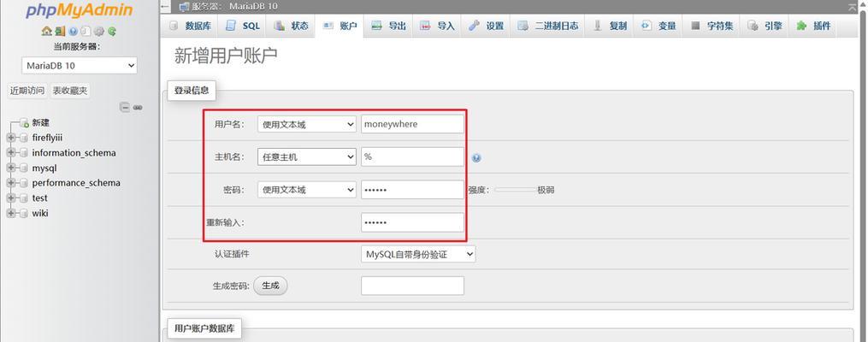Click the username field containing moneywhere
Screen dimensions: 868x342
pyautogui.click(x=412, y=124)
